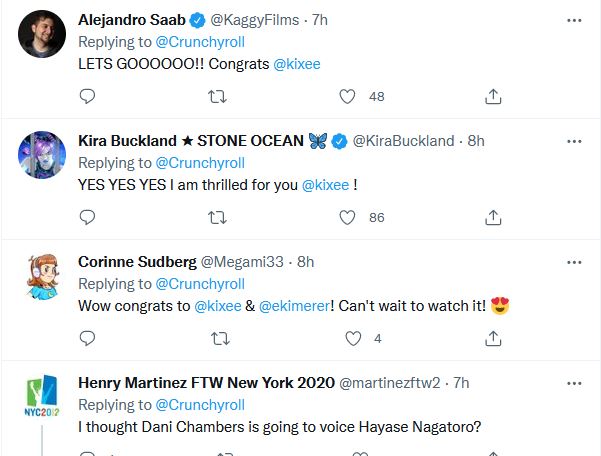Open Alejandro Saab's profile picture

coord(42,35)
